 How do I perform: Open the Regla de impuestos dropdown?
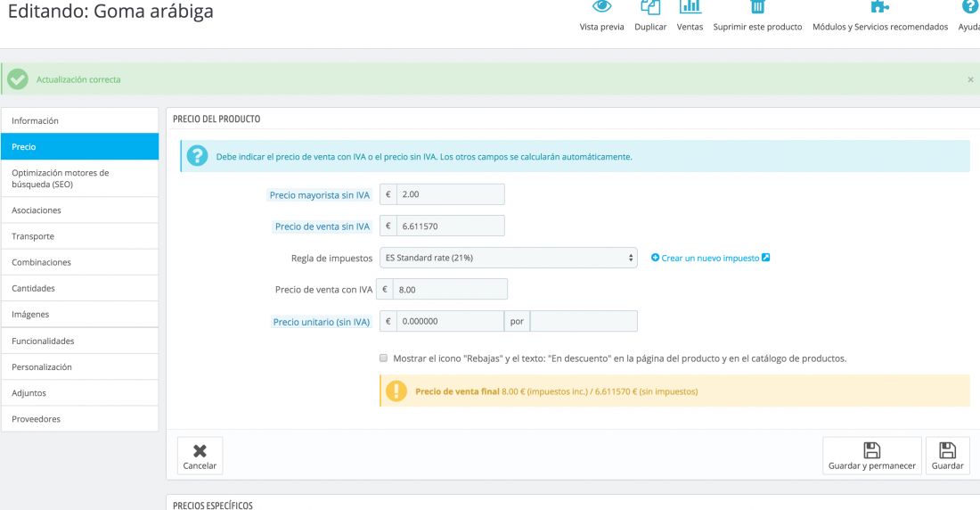[x=508, y=258]
